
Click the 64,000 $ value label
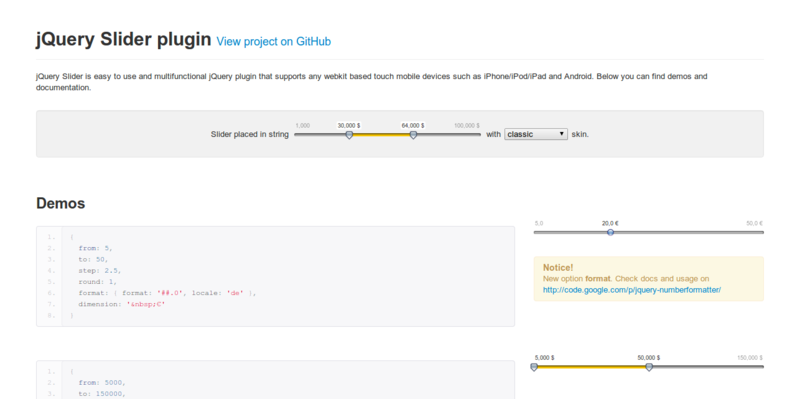pyautogui.click(x=413, y=126)
